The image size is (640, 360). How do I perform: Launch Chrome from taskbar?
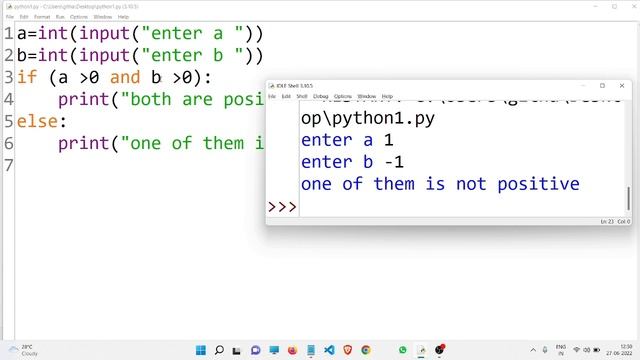[x=366, y=350]
